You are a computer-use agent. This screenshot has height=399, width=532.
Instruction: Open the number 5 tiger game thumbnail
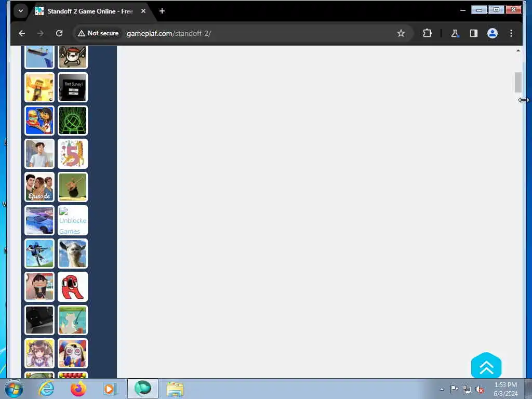click(x=73, y=154)
